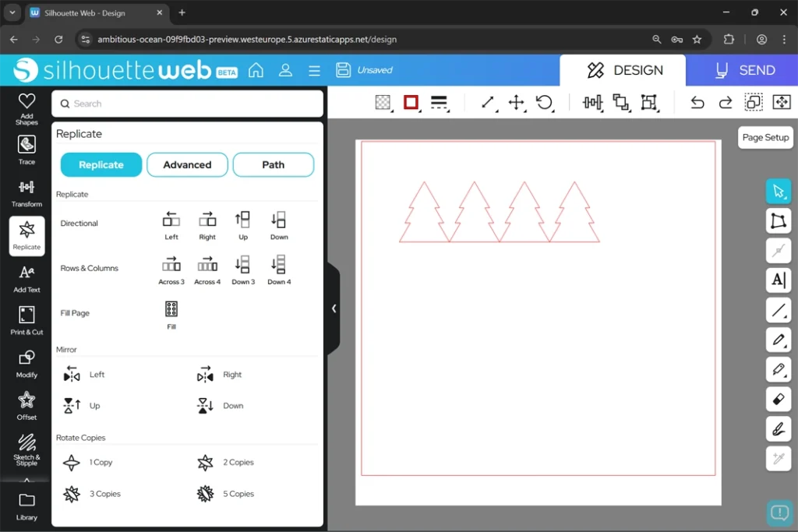Mirror the shape to the left

point(72,375)
